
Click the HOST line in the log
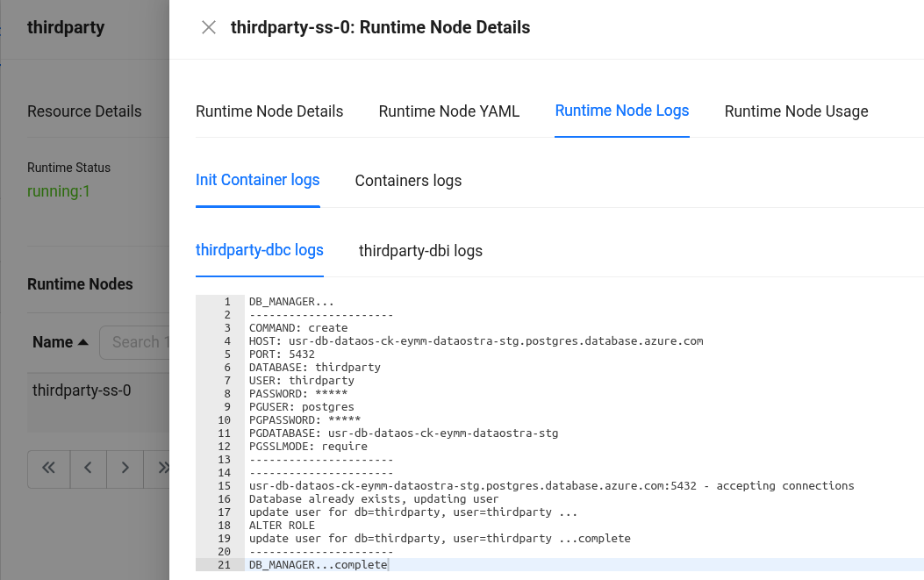click(x=476, y=340)
